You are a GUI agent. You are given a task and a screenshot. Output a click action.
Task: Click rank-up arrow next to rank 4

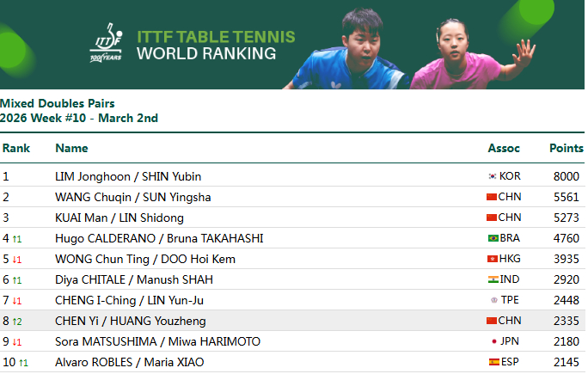17,239
